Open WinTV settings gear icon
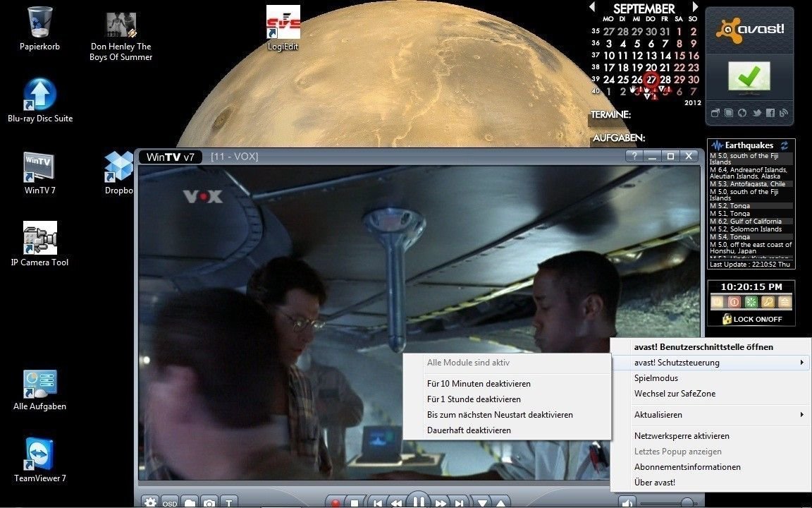The image size is (812, 508). [150, 502]
